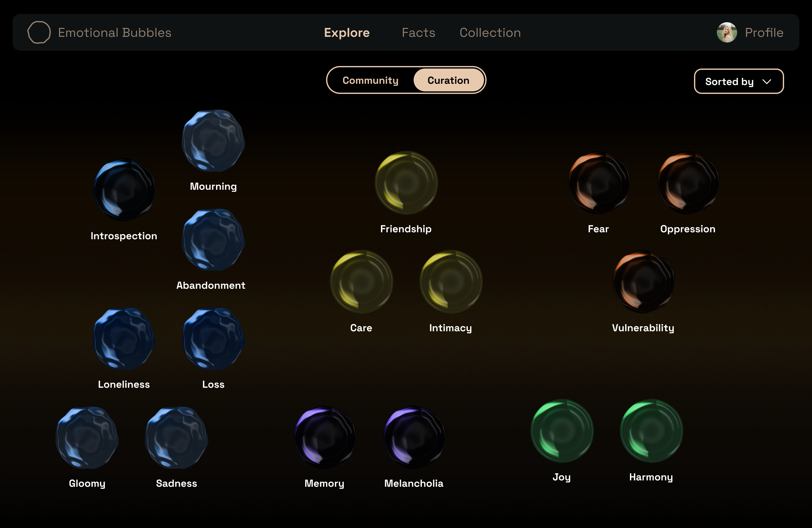This screenshot has width=812, height=528.
Task: Click the Emotional Bubbles logo circle
Action: tap(39, 32)
